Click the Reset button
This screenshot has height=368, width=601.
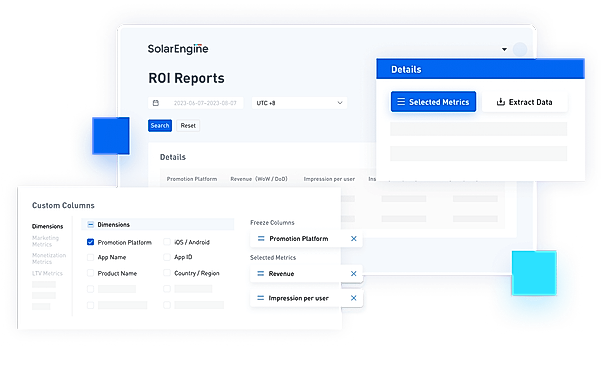188,125
